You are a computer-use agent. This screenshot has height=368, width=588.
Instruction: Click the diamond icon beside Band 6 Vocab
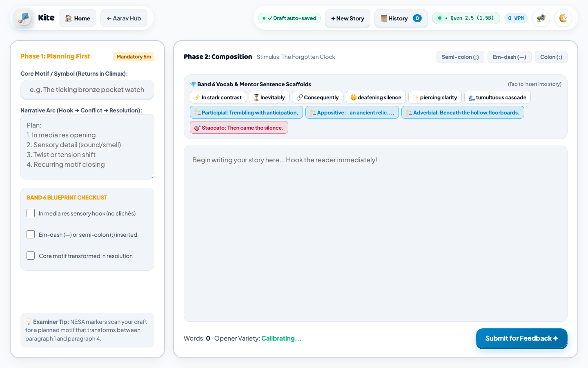point(193,84)
